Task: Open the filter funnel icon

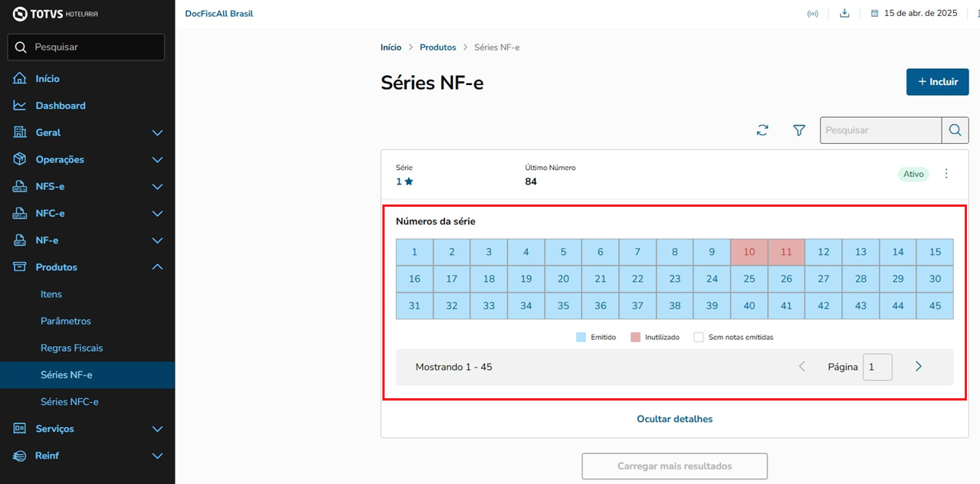Action: pyautogui.click(x=799, y=130)
